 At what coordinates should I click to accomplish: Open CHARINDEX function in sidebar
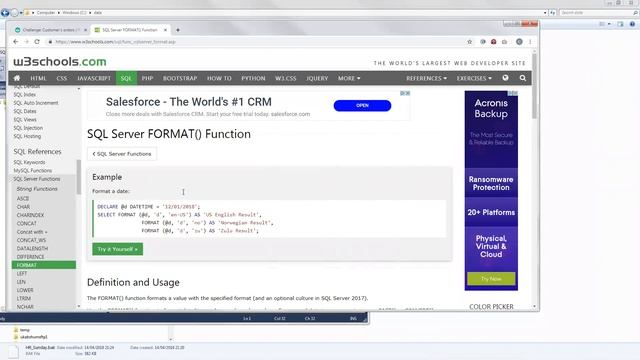pyautogui.click(x=31, y=215)
